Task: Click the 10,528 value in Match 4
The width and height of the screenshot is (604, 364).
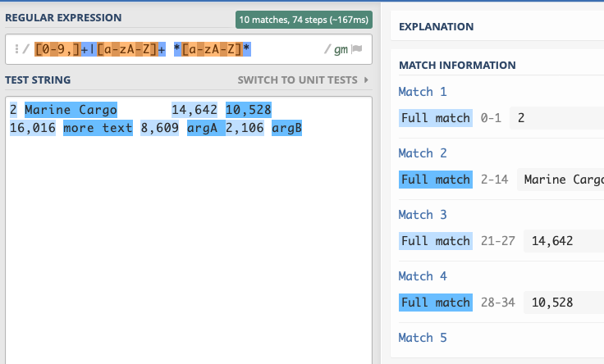Action: pyautogui.click(x=552, y=303)
